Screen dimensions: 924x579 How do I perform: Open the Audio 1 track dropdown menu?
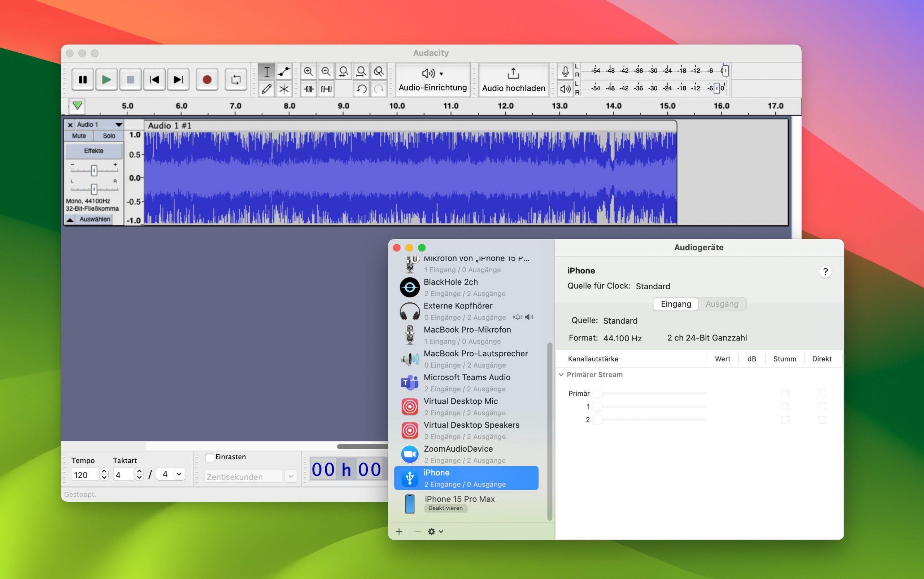[118, 125]
